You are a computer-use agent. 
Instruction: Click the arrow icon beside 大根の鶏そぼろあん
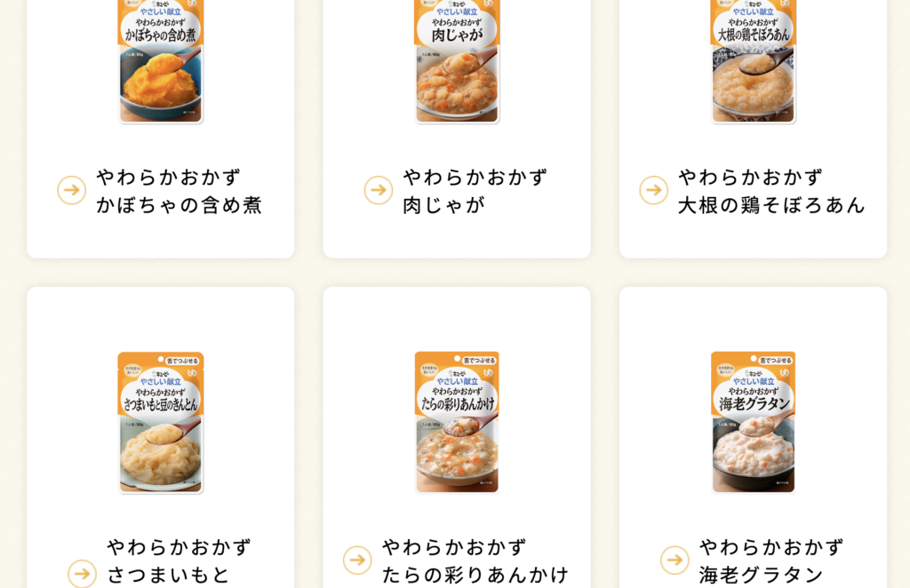click(653, 190)
